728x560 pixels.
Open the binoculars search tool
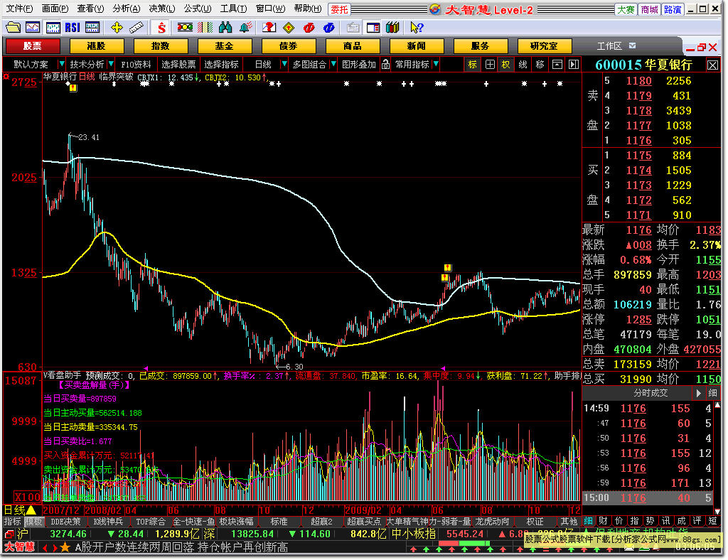tap(225, 28)
